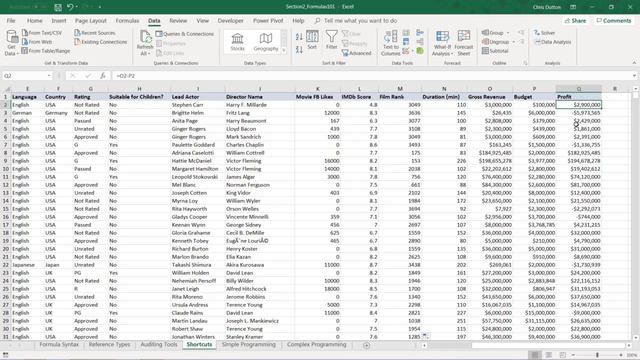Open Recent Sources
The image size is (640, 360).
(x=95, y=33)
